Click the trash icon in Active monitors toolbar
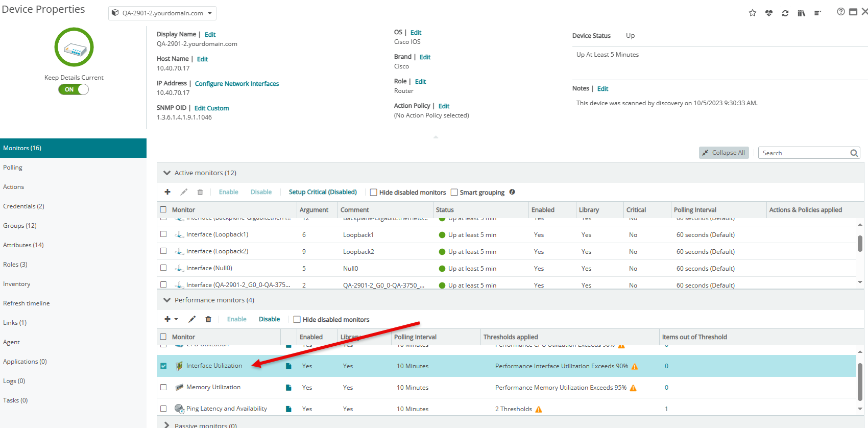The height and width of the screenshot is (428, 868). [x=200, y=192]
